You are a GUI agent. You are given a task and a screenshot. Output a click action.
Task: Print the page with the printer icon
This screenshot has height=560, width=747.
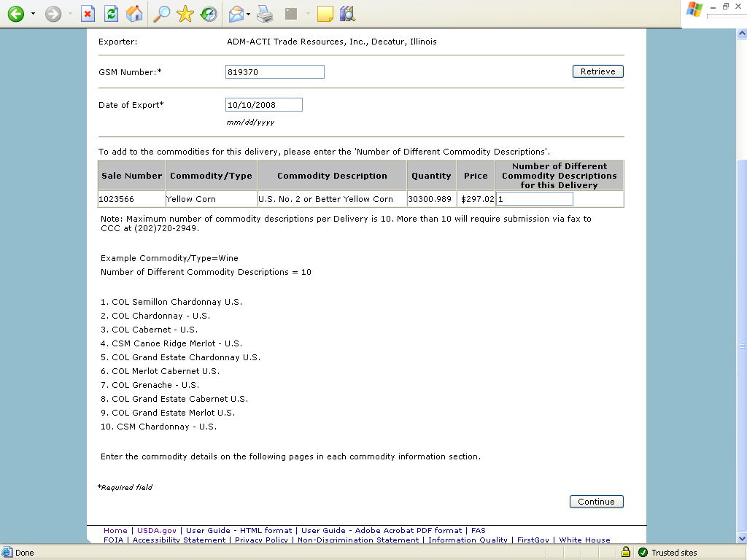coord(265,14)
